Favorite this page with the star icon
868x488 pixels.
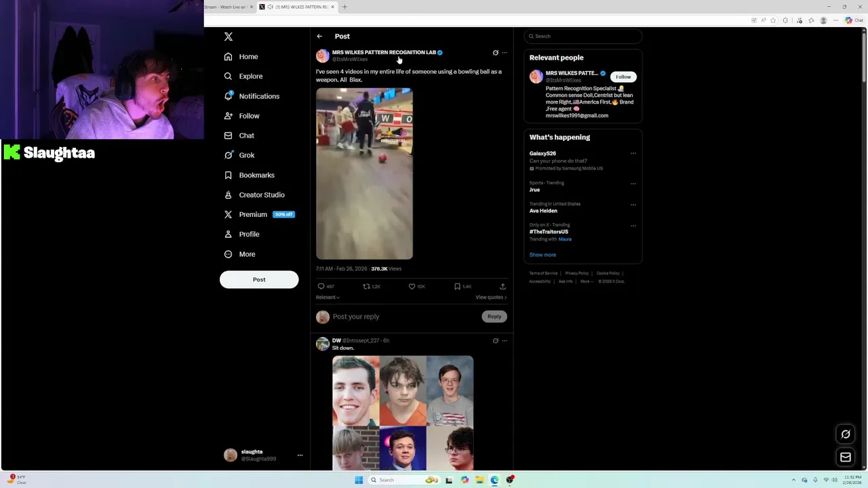[x=773, y=20]
